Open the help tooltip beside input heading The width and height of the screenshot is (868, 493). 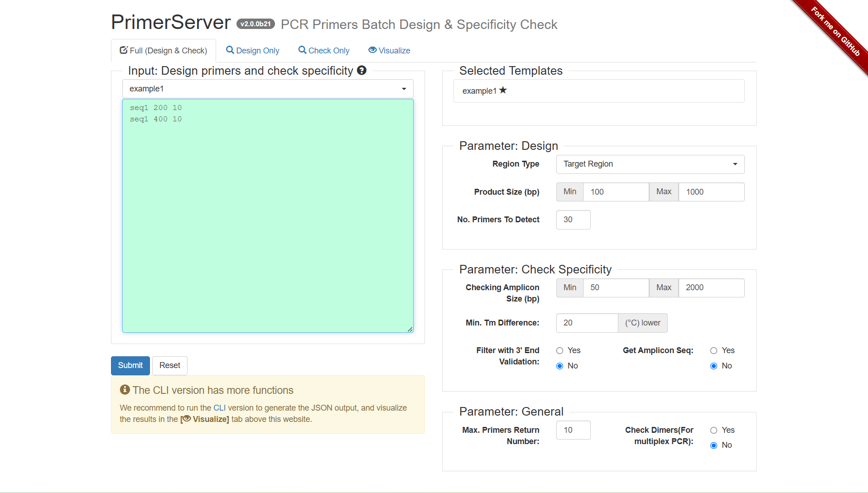tap(362, 71)
